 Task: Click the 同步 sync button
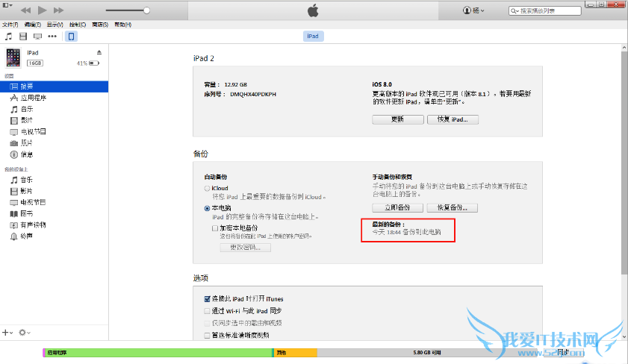pos(563,352)
